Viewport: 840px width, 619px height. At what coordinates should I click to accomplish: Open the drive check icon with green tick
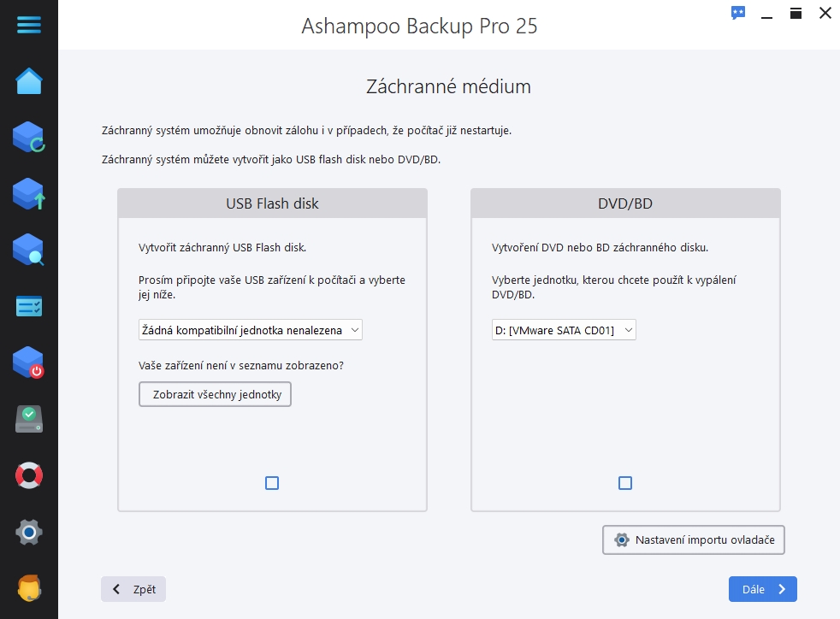[29, 419]
